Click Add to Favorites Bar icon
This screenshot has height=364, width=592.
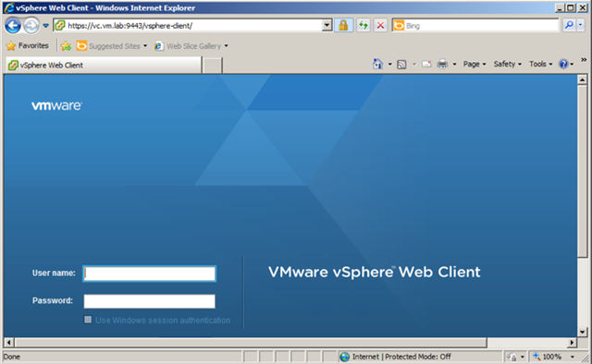coord(66,46)
